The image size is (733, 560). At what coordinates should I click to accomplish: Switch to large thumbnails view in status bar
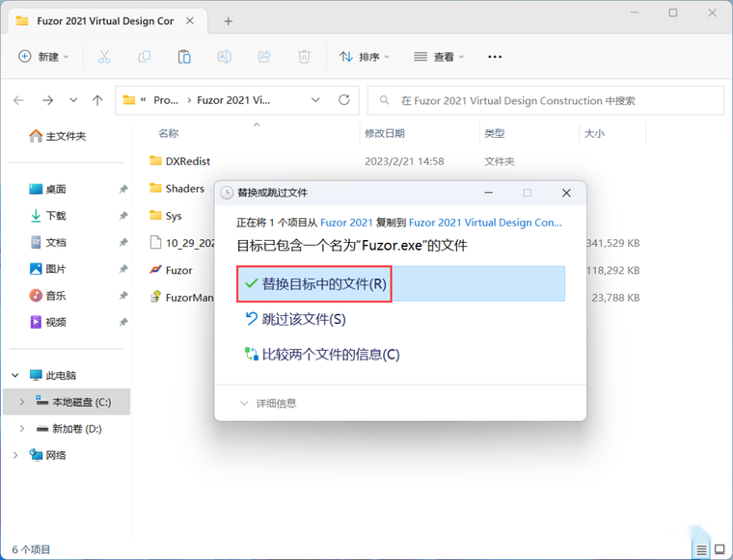[x=719, y=549]
